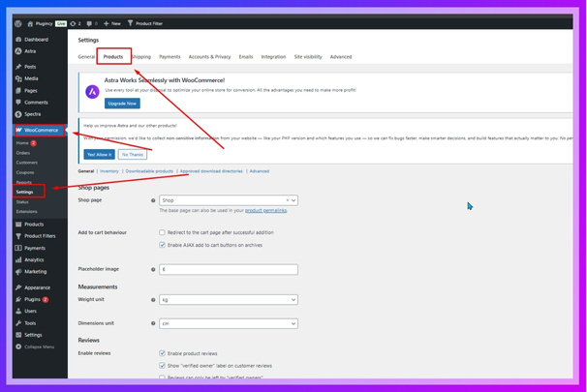587x392 pixels.
Task: Click the Product Filters funnel icon in sidebar
Action: [18, 236]
